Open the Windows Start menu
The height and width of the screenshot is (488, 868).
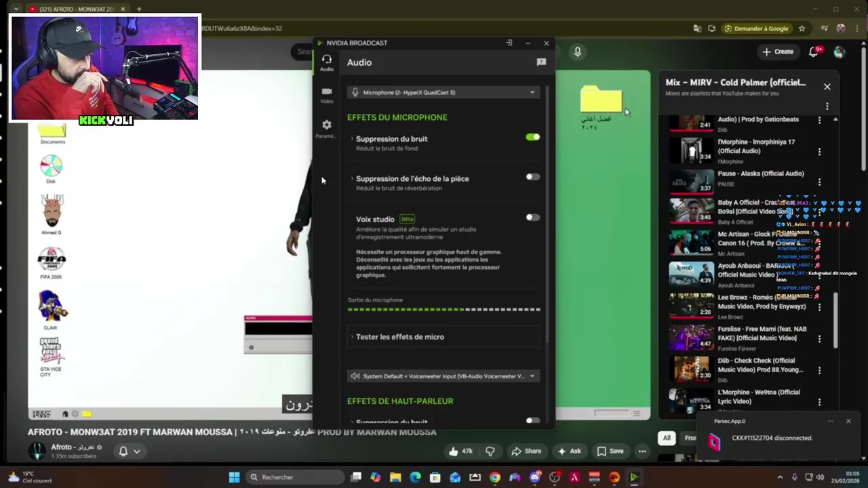coord(234,477)
